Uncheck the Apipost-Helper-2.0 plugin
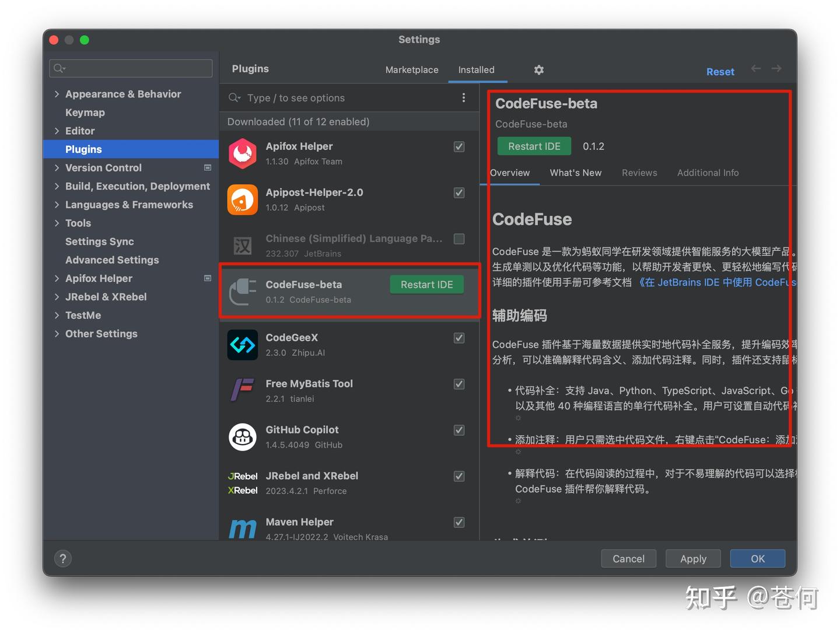This screenshot has height=633, width=840. (x=459, y=193)
